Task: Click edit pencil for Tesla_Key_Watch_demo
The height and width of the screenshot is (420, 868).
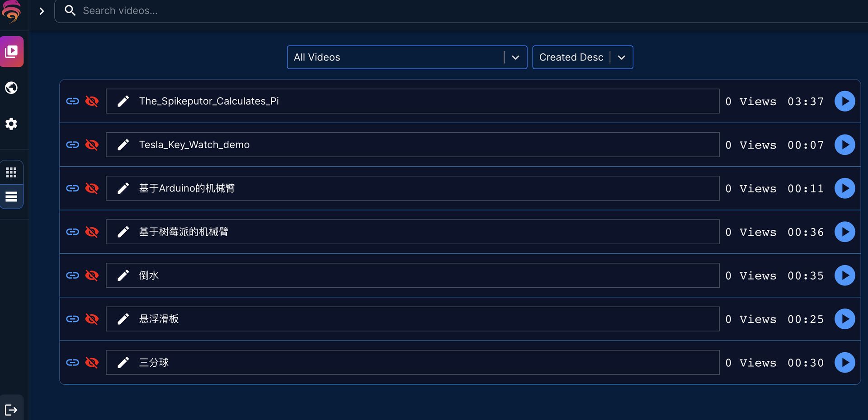Action: (x=123, y=145)
